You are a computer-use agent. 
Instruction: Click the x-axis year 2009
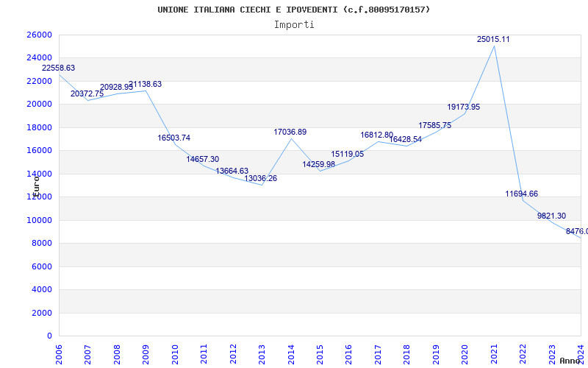[146, 355]
